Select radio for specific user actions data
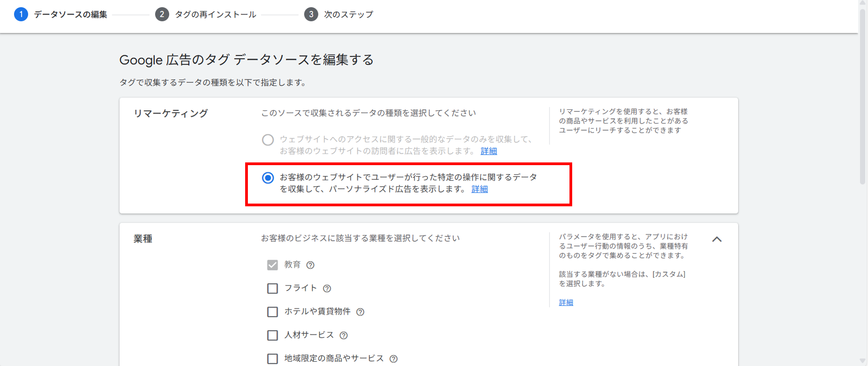The height and width of the screenshot is (366, 868). [268, 178]
